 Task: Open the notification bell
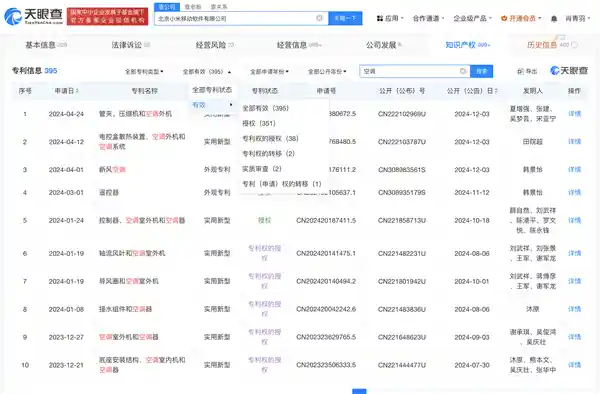(x=554, y=18)
